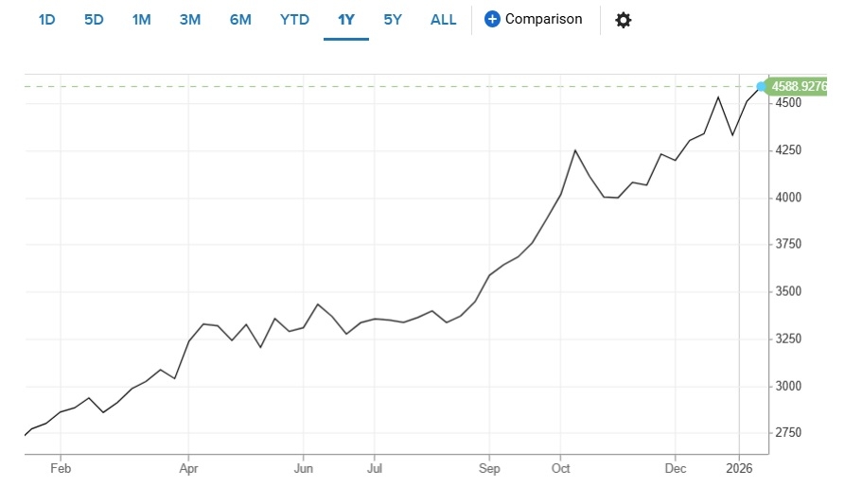The width and height of the screenshot is (845, 504).
Task: Click the blue plus icon beside Comparison
Action: [492, 19]
